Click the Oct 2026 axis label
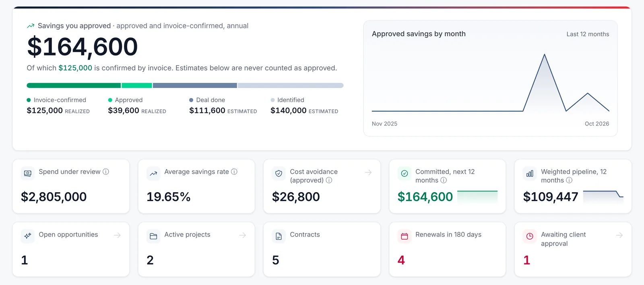644x285 pixels. click(597, 124)
